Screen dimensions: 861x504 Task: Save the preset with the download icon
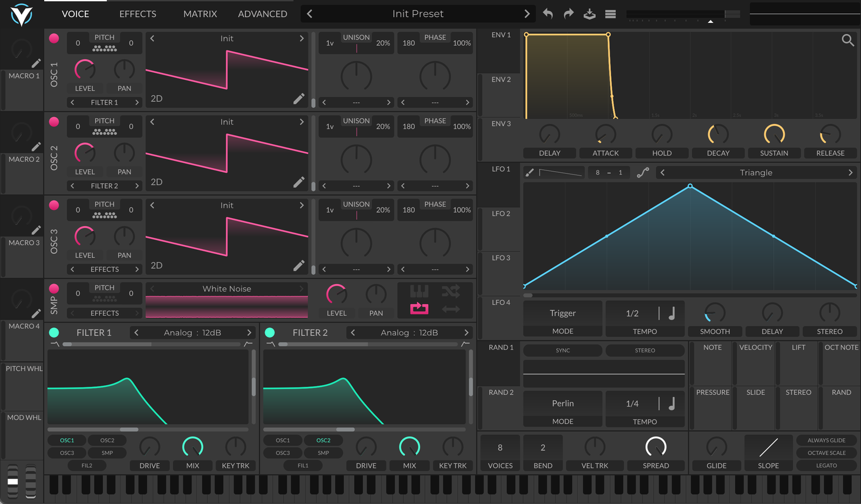pos(589,14)
